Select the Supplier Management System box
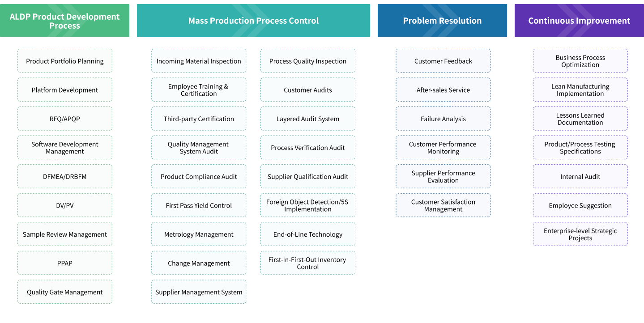 [199, 292]
